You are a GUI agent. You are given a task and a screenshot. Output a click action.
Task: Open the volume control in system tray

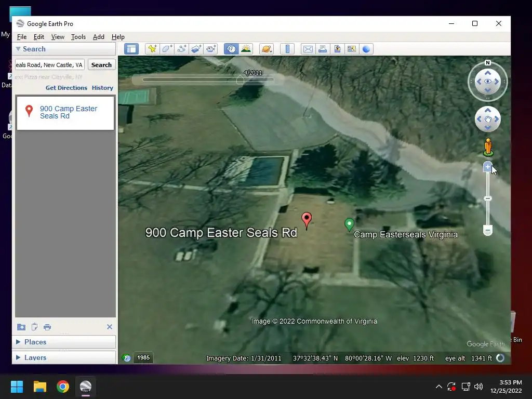pyautogui.click(x=478, y=387)
